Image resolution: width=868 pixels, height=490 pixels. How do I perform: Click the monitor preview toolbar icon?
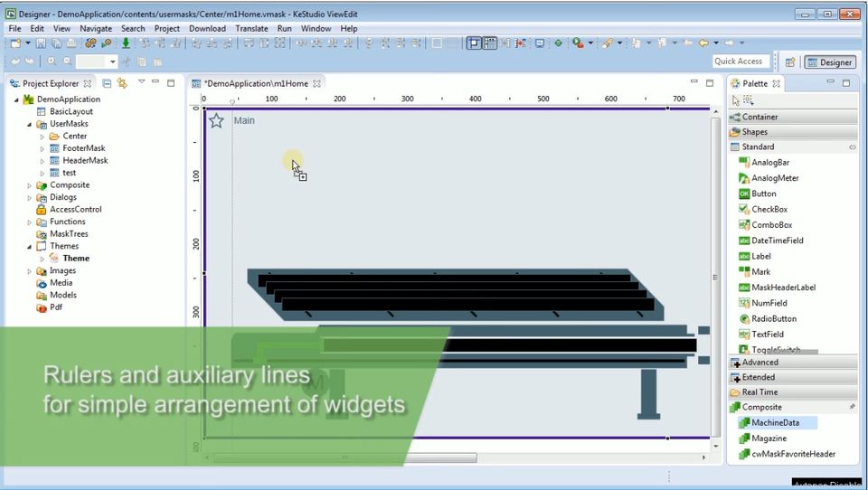tap(539, 42)
